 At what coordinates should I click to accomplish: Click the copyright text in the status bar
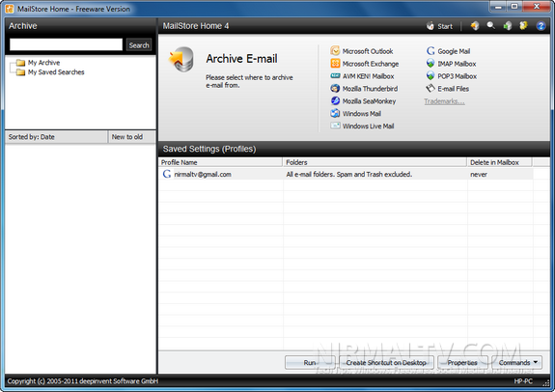(x=83, y=381)
